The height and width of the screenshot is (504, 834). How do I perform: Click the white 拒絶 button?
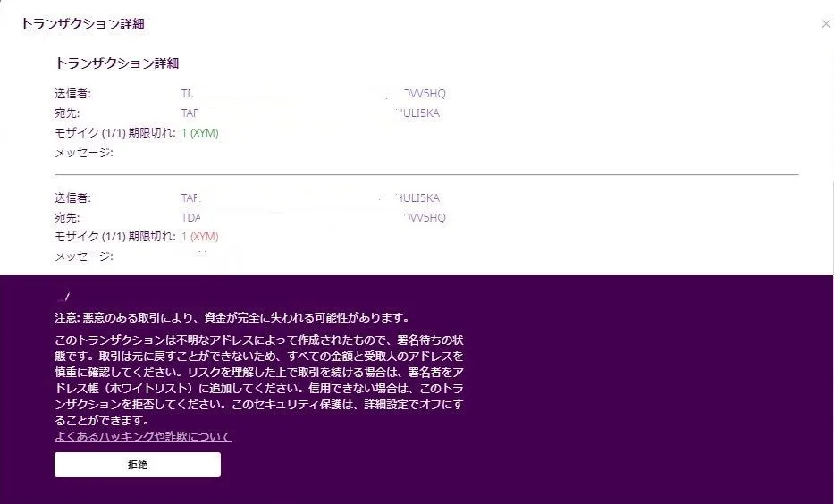point(137,465)
